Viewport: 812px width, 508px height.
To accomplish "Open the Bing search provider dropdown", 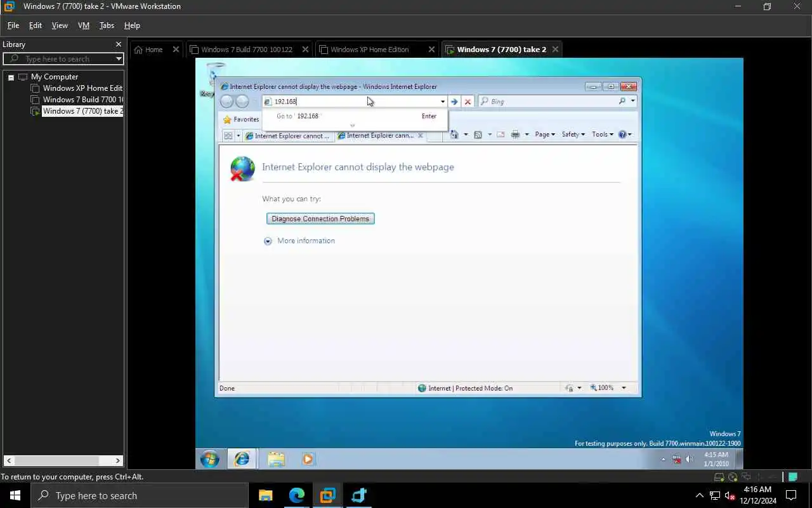I will [632, 101].
